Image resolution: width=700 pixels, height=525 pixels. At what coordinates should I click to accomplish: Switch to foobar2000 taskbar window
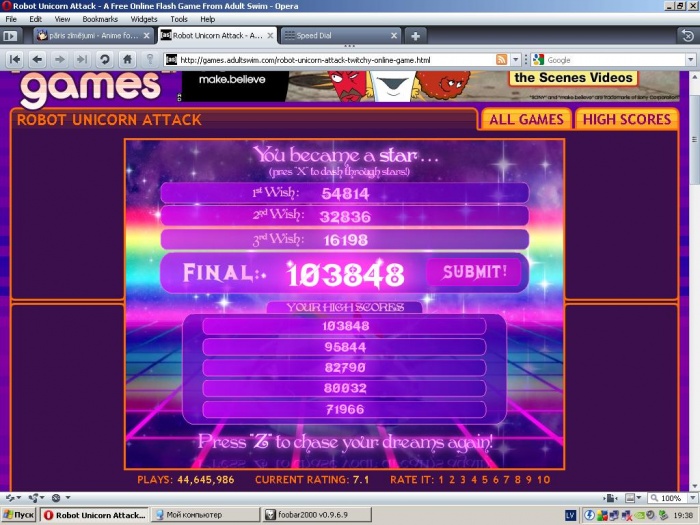(317, 515)
